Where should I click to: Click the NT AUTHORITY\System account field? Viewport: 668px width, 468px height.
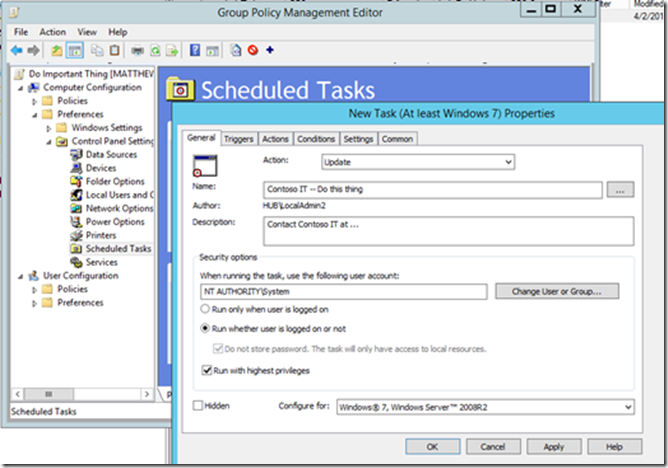[343, 292]
